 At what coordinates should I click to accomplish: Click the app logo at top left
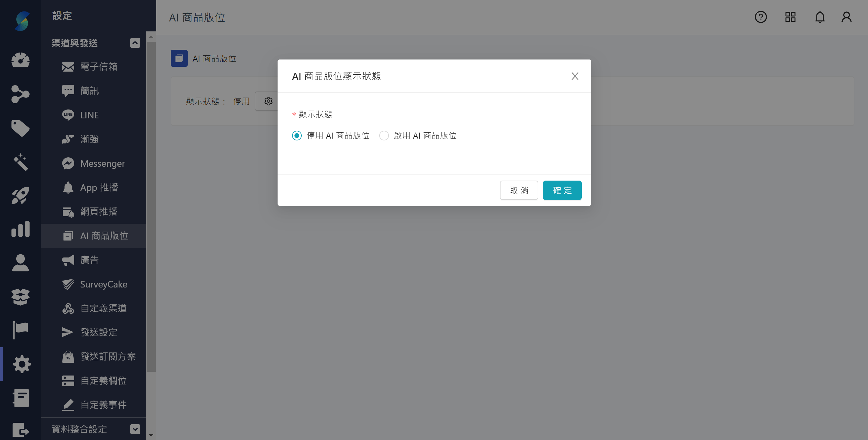click(x=22, y=21)
